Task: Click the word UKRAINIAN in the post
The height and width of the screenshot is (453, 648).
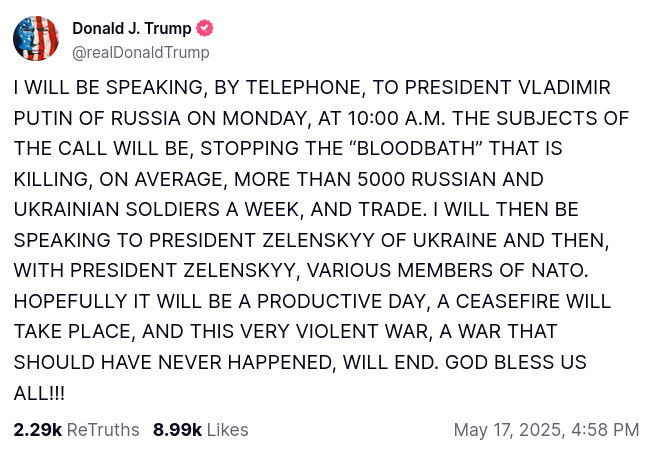Action: coord(67,210)
